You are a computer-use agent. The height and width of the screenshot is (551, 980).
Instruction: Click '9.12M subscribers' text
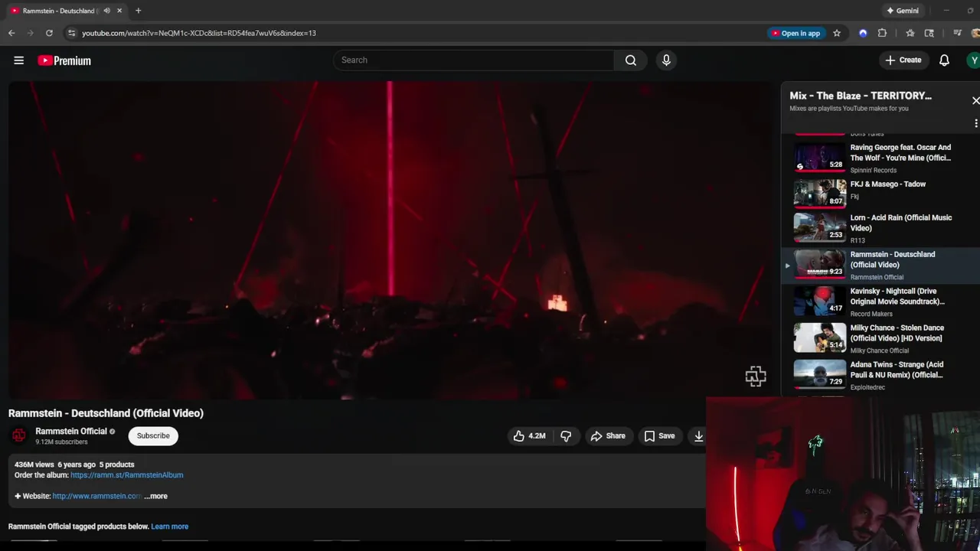[61, 442]
